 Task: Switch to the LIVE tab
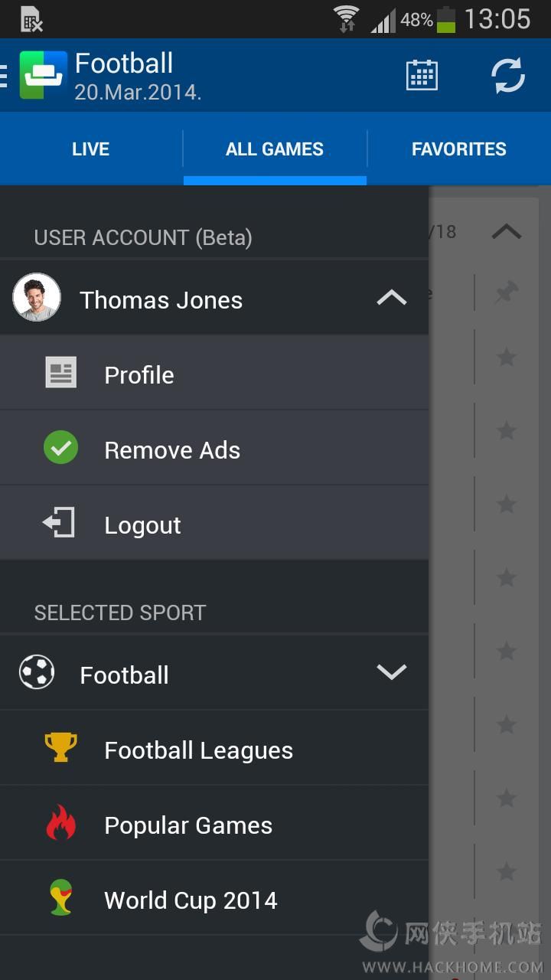90,149
